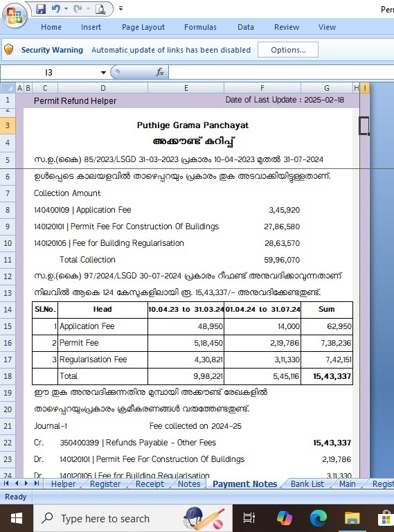Switch to the Main sheet tab
394x532 pixels.
[347, 484]
